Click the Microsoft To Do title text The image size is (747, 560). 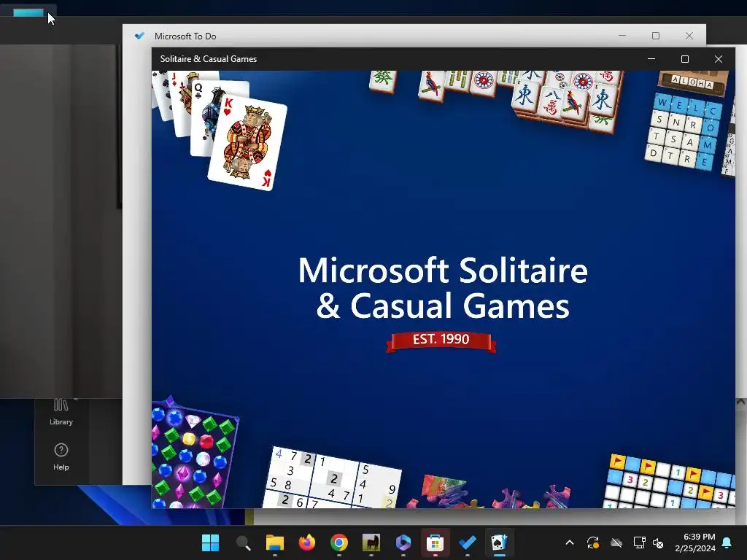point(185,36)
